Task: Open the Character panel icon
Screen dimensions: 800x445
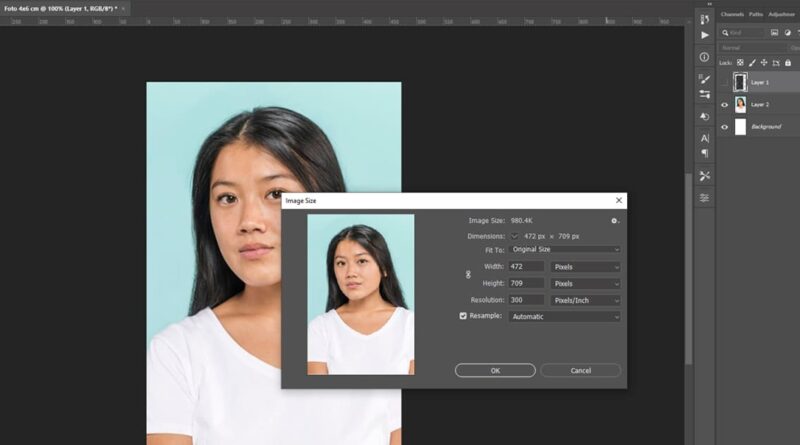Action: click(x=704, y=137)
